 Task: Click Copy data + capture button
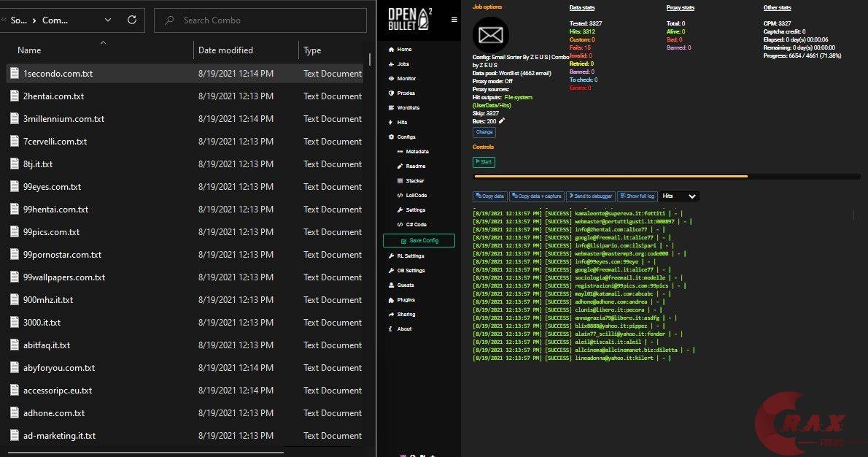[536, 196]
